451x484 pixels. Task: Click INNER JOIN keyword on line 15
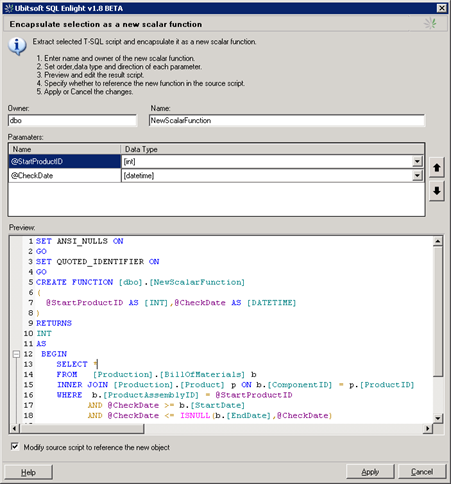pos(83,385)
